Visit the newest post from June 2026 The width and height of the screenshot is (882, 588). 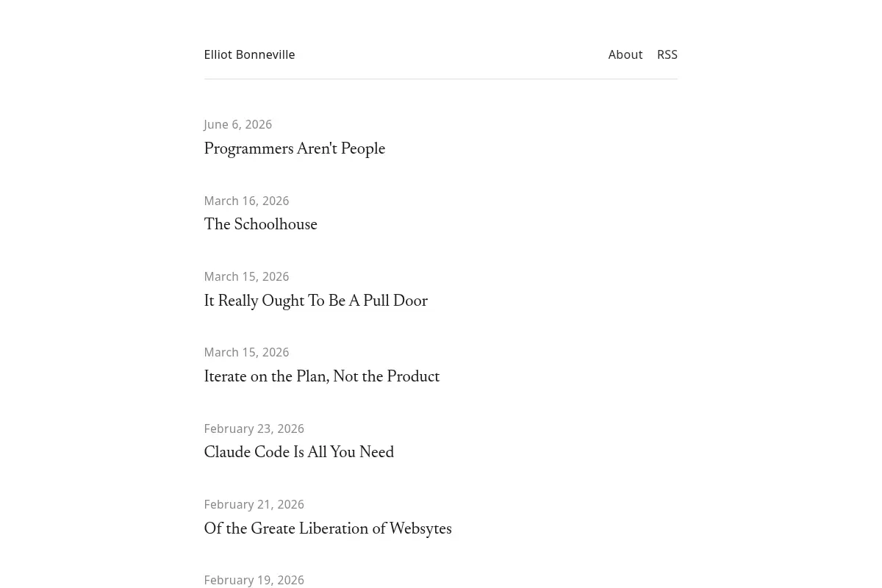294,149
